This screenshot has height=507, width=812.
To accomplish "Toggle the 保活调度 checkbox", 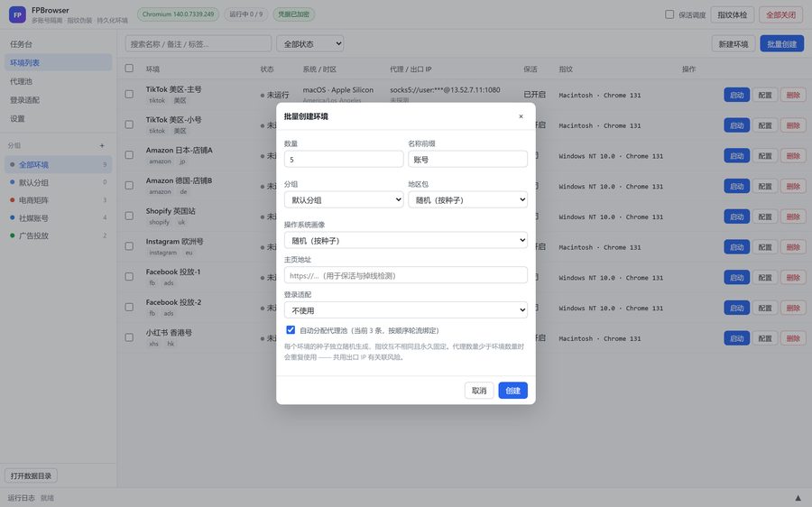I will (x=669, y=14).
